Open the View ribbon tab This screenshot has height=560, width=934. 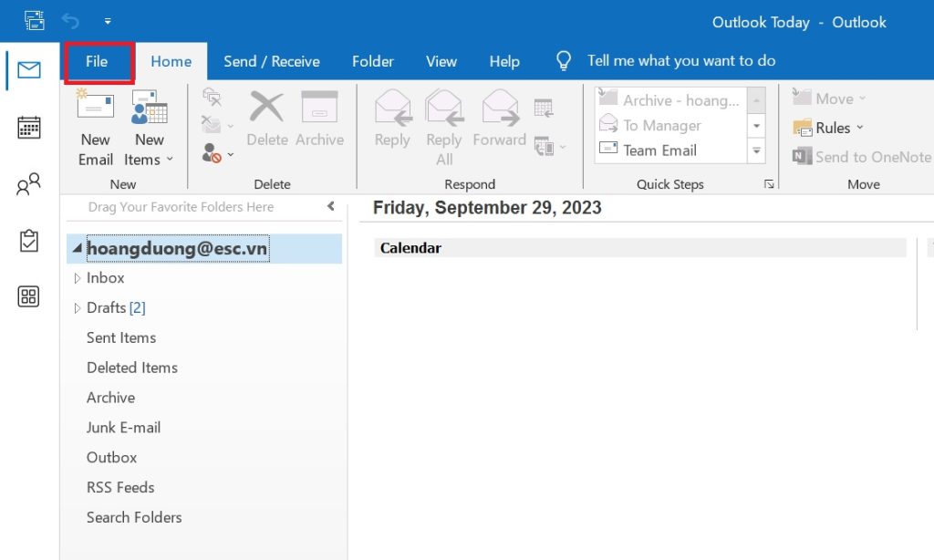[x=441, y=61]
